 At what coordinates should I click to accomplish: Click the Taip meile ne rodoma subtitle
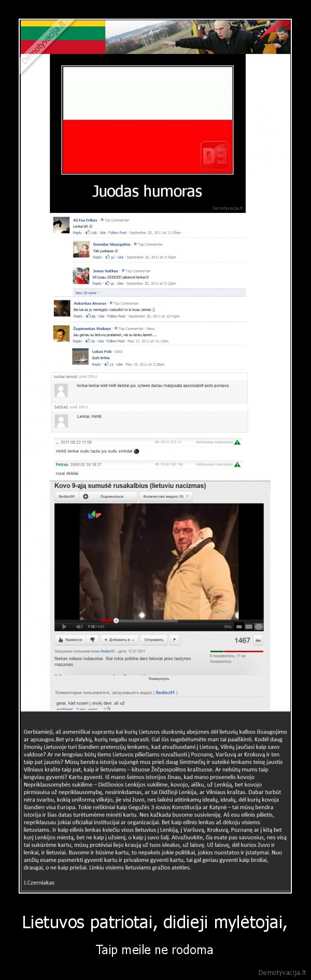tap(154, 949)
